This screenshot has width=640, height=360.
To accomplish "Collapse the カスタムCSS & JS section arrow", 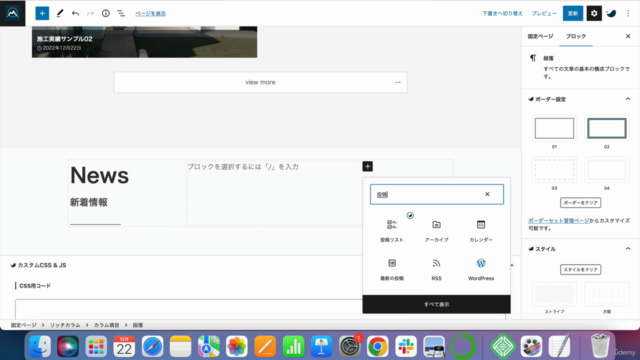I will 512,265.
